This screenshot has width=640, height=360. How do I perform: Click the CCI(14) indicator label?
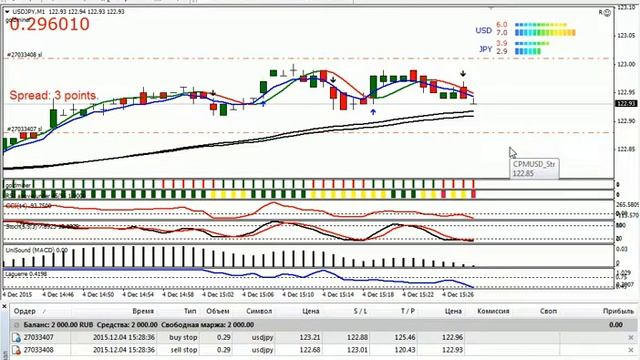pos(28,206)
